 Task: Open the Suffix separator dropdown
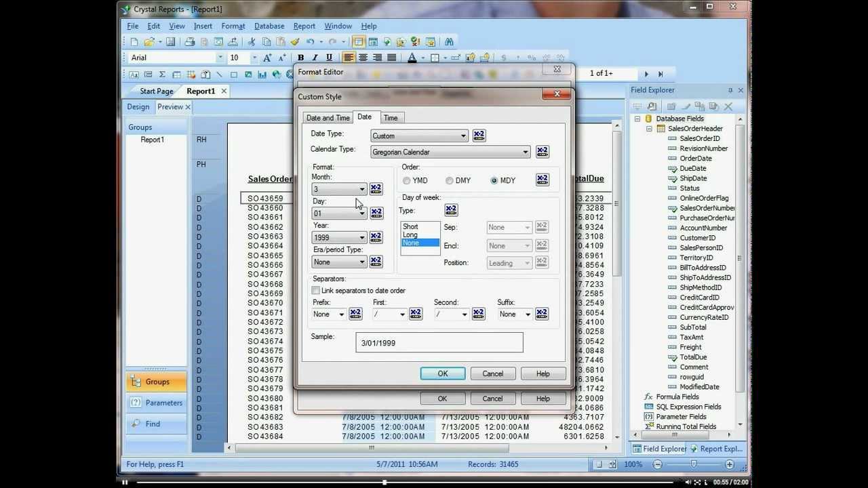(x=528, y=314)
